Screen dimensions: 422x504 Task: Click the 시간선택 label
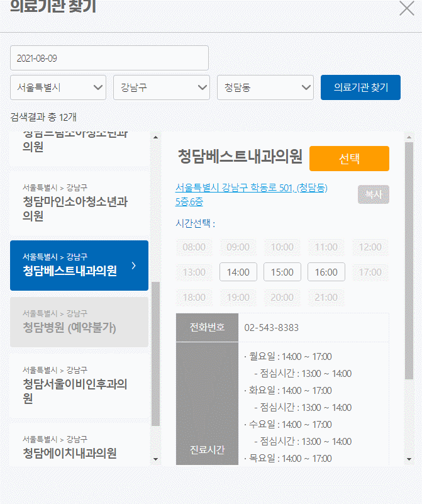(195, 223)
